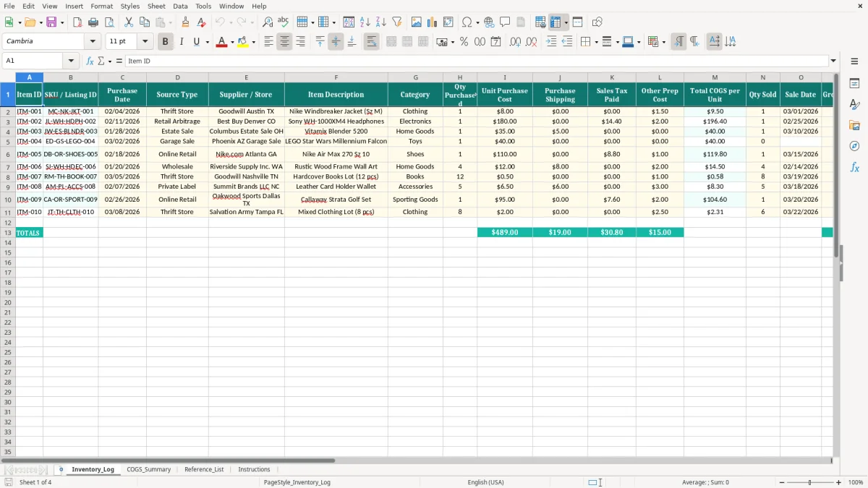Increase cell indent
The image size is (868, 488).
(551, 42)
